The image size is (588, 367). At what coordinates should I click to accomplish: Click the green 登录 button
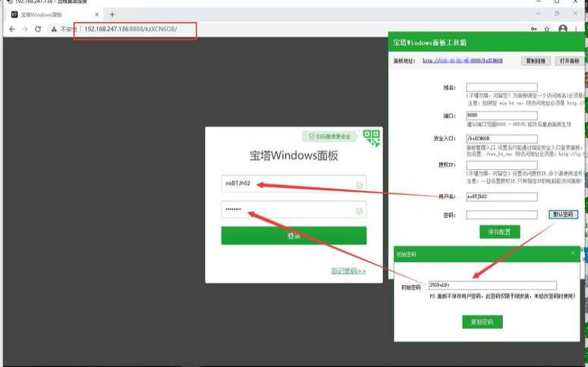tap(294, 235)
